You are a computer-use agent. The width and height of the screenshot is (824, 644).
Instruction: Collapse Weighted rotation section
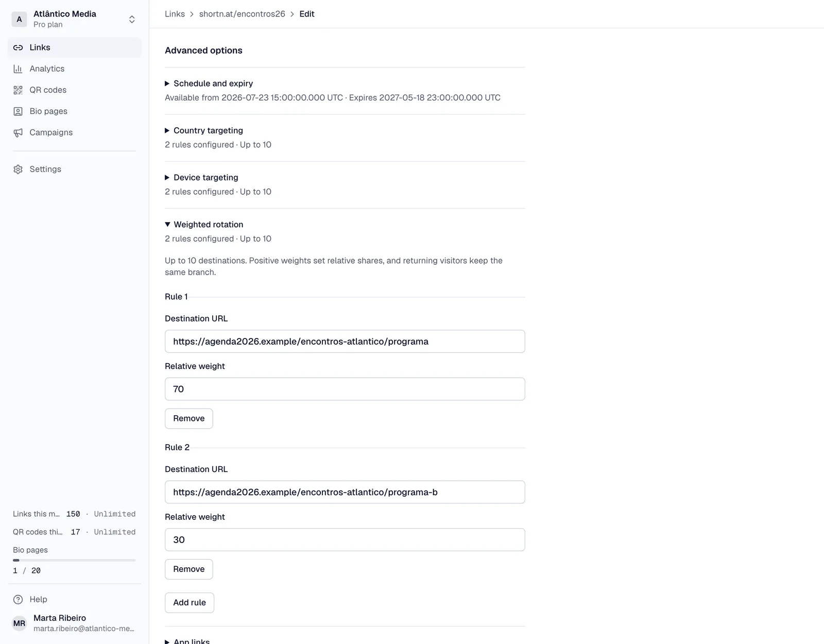tap(204, 225)
